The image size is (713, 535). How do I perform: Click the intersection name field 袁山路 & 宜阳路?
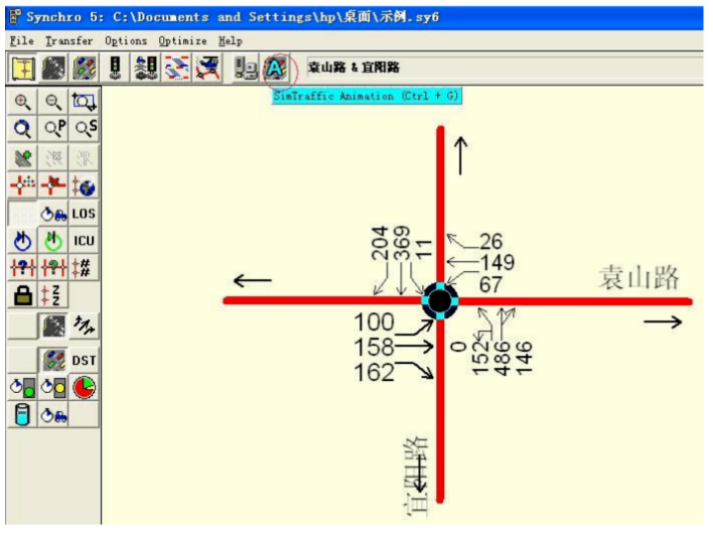(505, 68)
